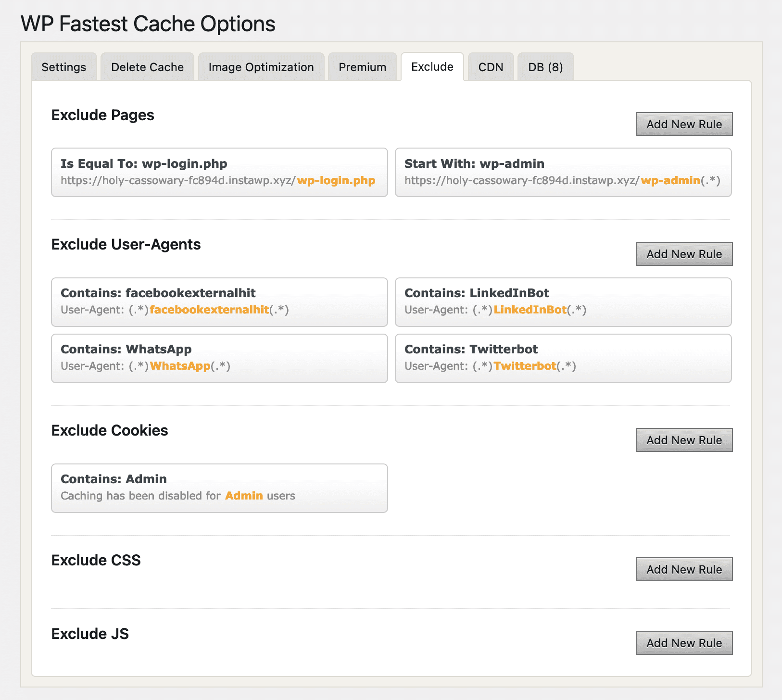Image resolution: width=782 pixels, height=700 pixels.
Task: Add new rule for Exclude JS
Action: [684, 643]
